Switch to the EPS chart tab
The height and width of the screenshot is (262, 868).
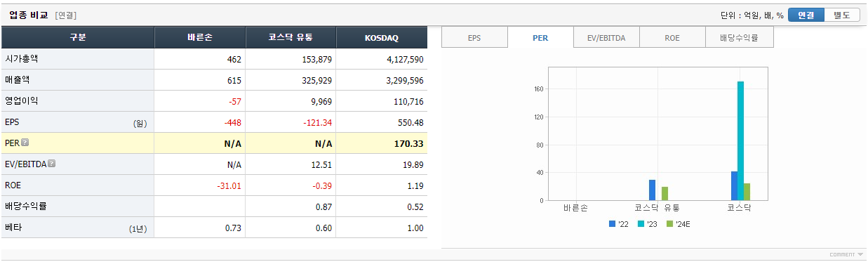tap(474, 38)
